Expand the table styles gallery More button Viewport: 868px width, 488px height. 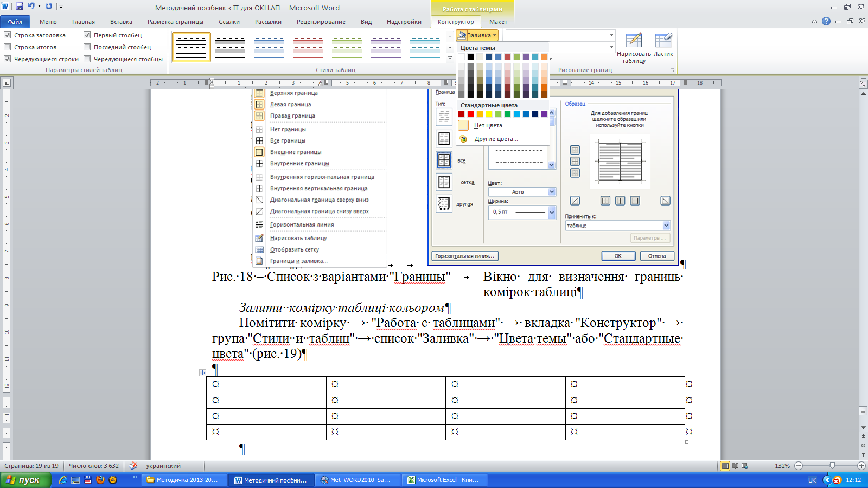[450, 57]
